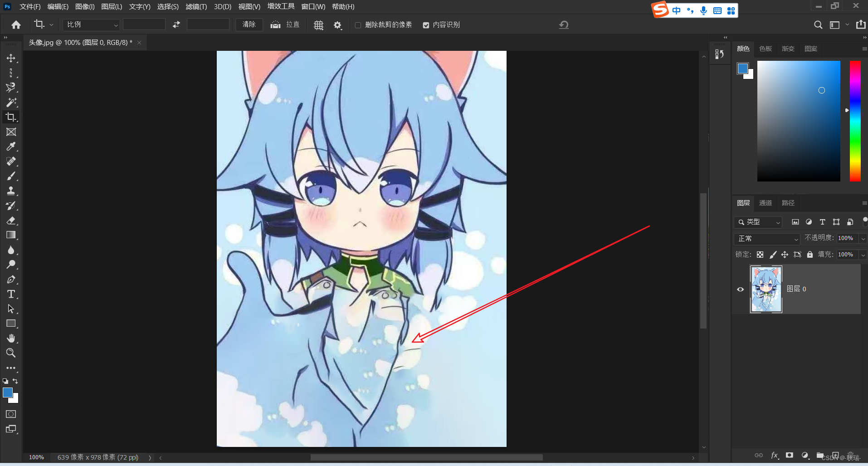Switch to the 路径 tab
This screenshot has height=466, width=868.
click(x=788, y=203)
